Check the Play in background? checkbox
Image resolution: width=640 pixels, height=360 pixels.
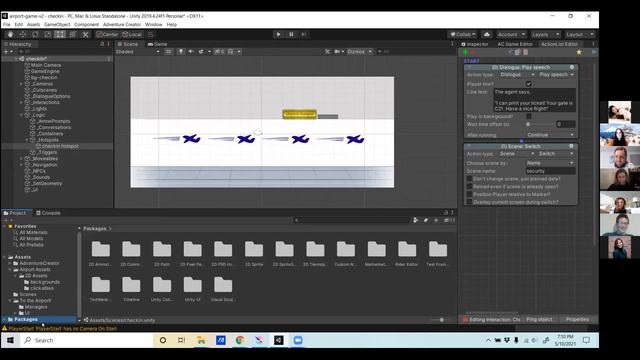coord(529,116)
